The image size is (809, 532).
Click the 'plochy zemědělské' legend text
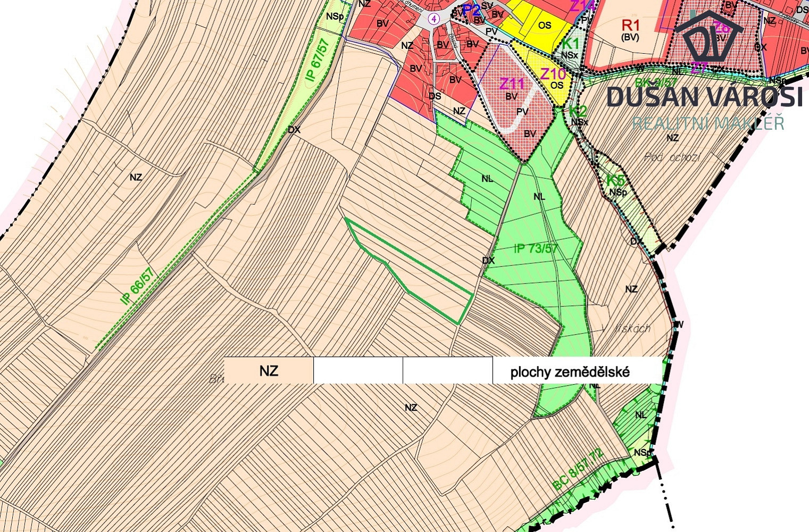point(570,372)
